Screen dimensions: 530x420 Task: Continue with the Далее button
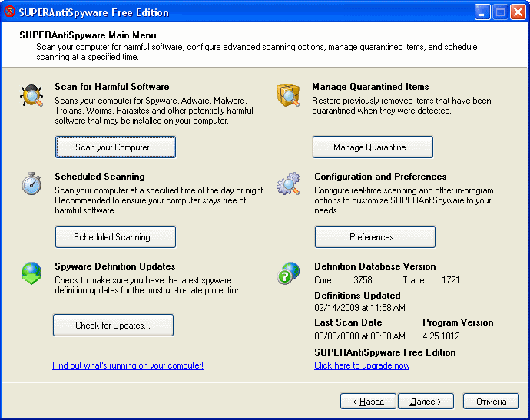click(x=426, y=401)
